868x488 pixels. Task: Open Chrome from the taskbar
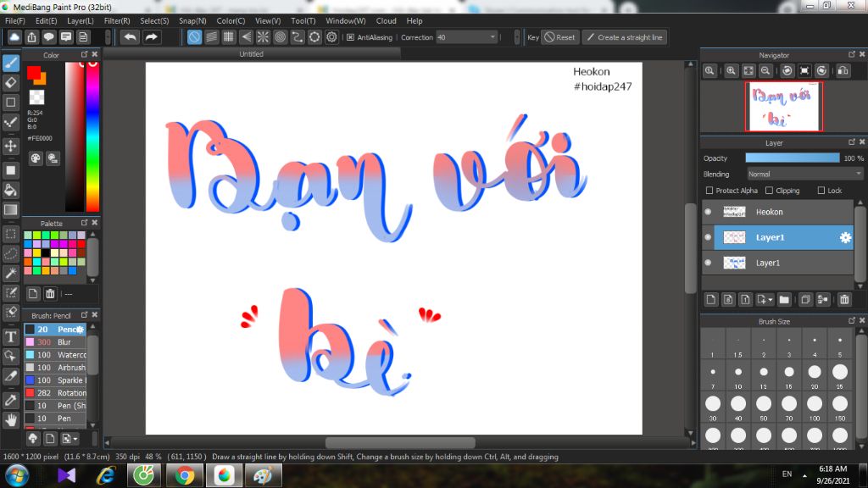point(184,475)
